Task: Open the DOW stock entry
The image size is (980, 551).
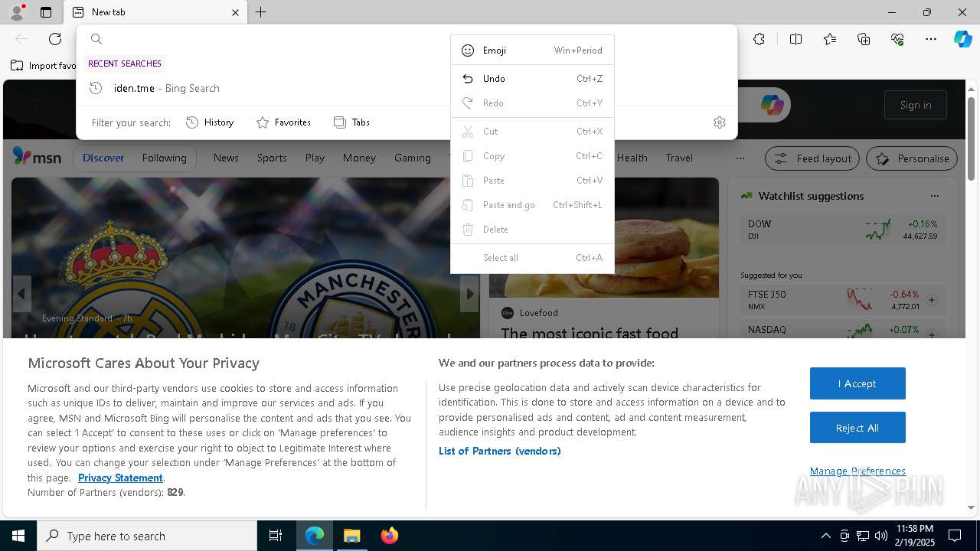Action: click(x=842, y=230)
